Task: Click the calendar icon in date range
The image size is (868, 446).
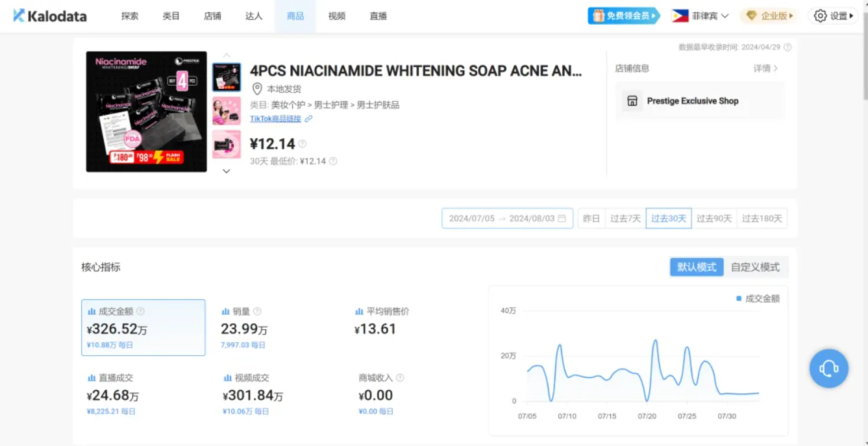Action: (562, 218)
